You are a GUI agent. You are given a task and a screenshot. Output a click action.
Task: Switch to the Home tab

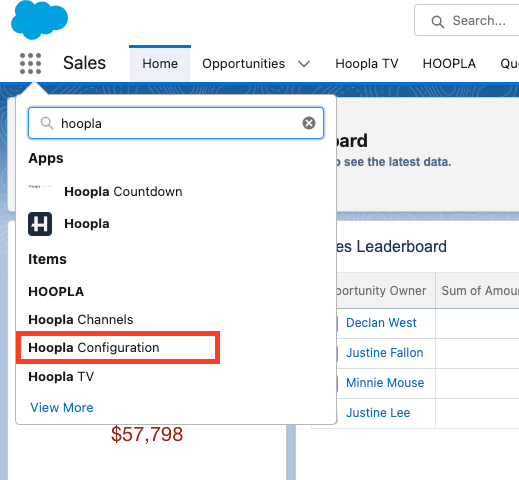(x=160, y=63)
